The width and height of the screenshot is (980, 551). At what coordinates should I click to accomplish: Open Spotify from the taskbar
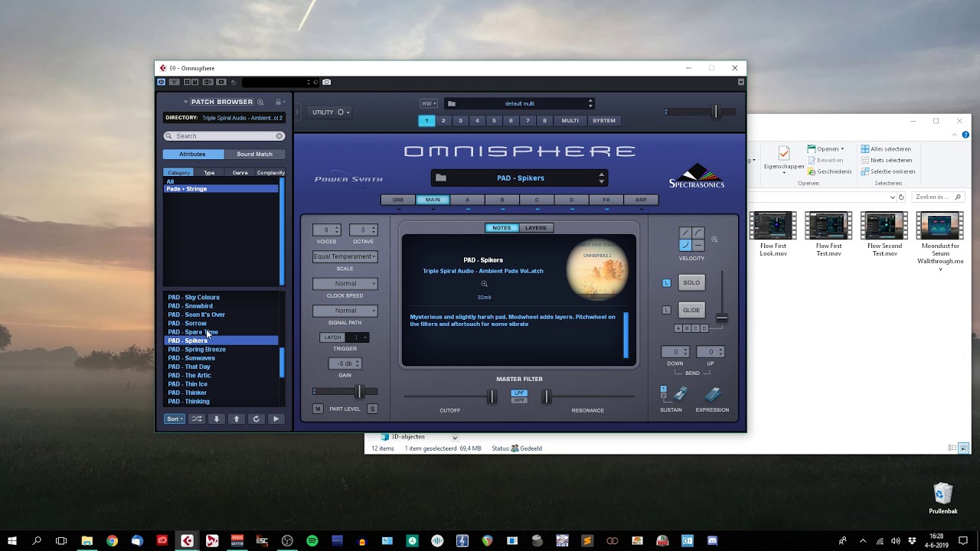coord(312,540)
